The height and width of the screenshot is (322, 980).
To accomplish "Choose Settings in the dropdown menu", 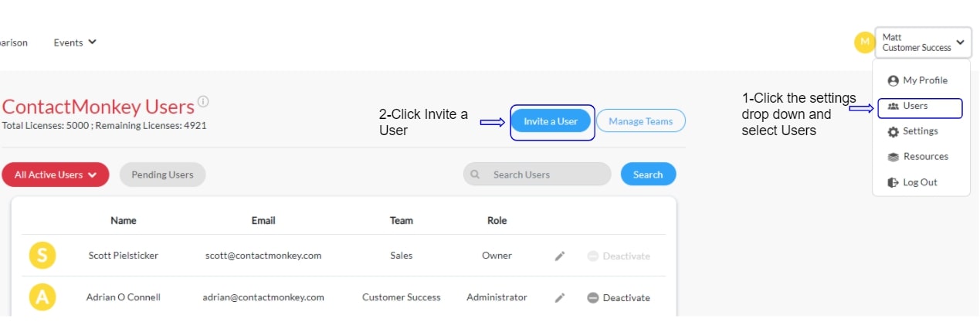I will coord(913,131).
